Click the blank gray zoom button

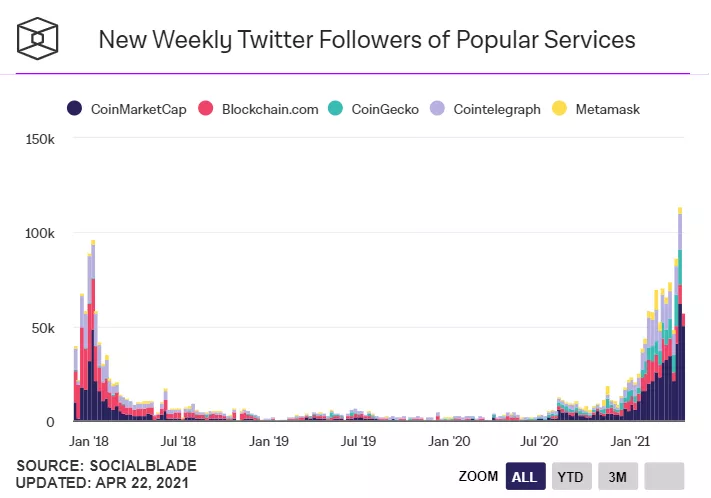point(664,476)
